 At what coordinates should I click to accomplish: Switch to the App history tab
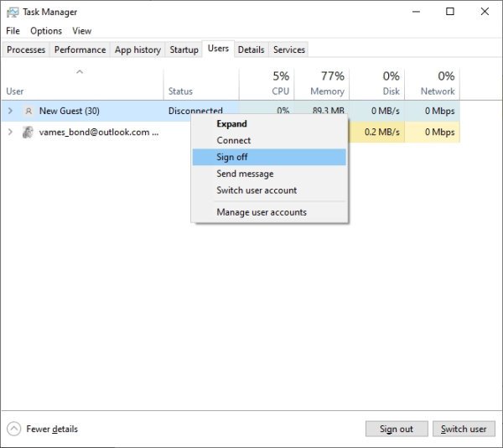137,49
